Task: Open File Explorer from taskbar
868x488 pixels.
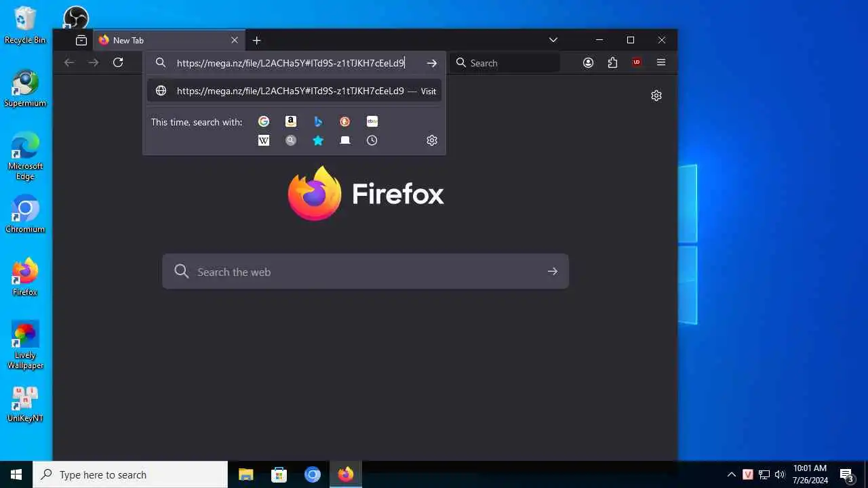Action: [x=246, y=474]
